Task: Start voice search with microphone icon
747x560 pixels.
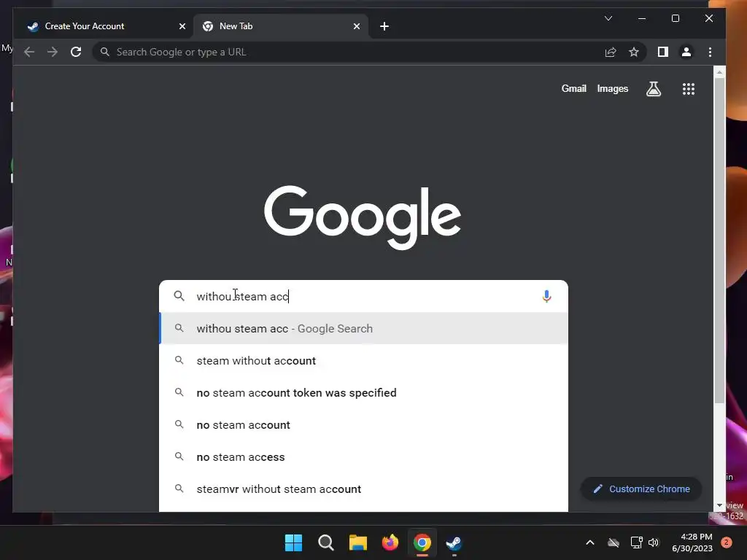Action: point(546,296)
